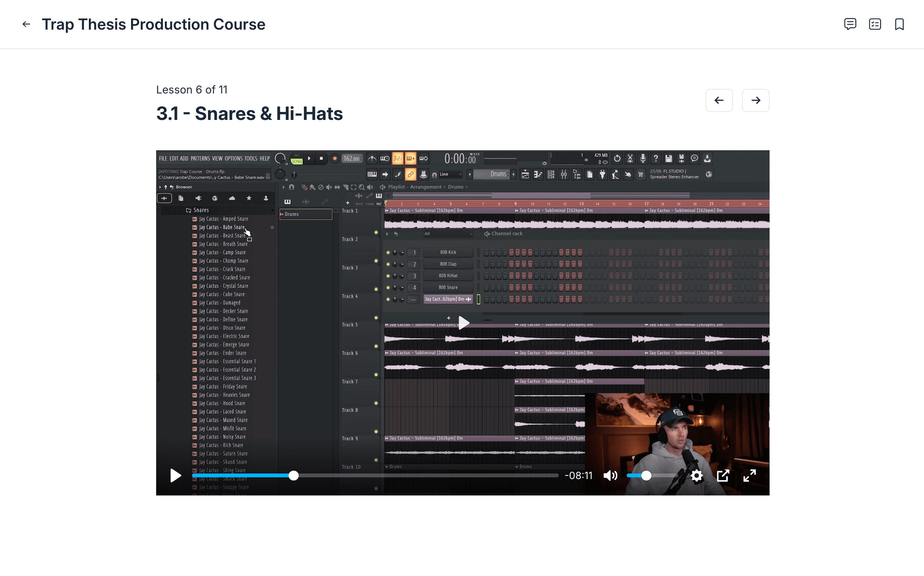Click the back arrow beside course title
Viewport: 924px width, 576px height.
coord(26,24)
